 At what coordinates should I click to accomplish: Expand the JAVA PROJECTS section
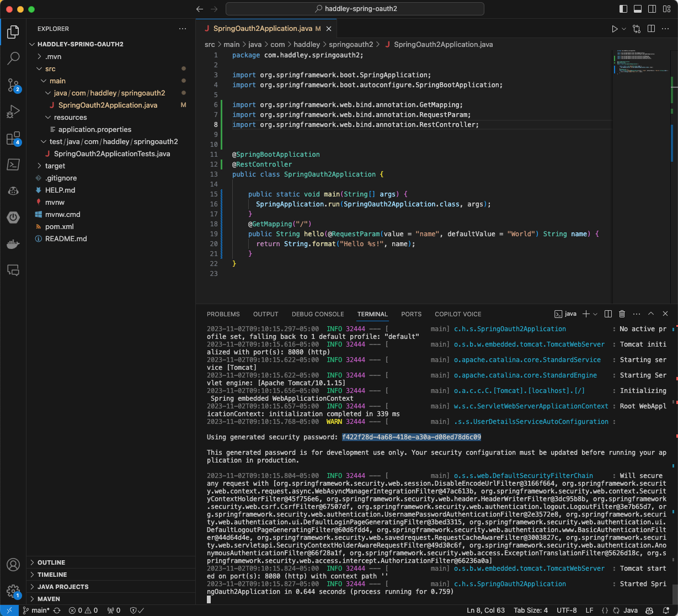tap(62, 587)
